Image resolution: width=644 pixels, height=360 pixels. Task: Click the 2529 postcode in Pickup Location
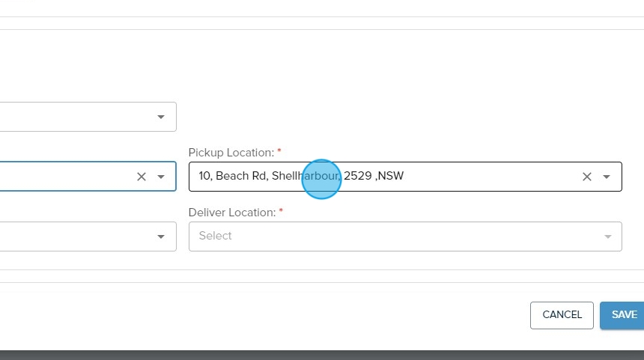(x=357, y=176)
